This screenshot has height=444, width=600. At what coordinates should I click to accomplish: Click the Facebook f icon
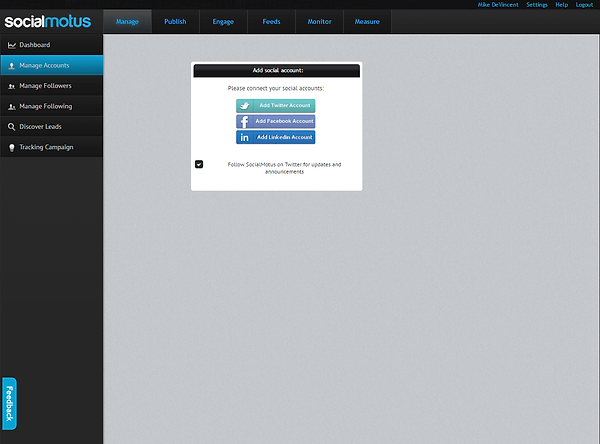(244, 121)
